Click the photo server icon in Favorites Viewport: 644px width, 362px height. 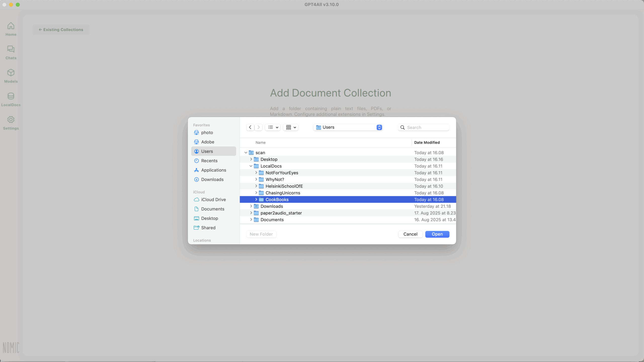tap(196, 132)
